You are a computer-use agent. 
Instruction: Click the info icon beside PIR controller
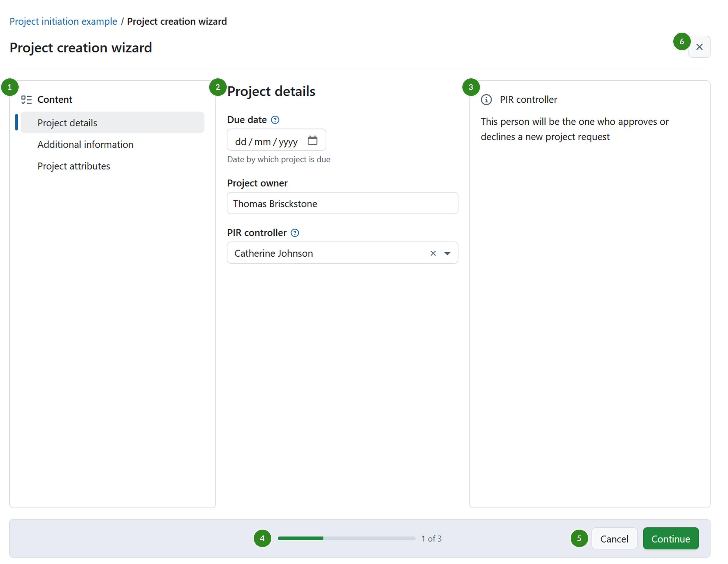(486, 99)
